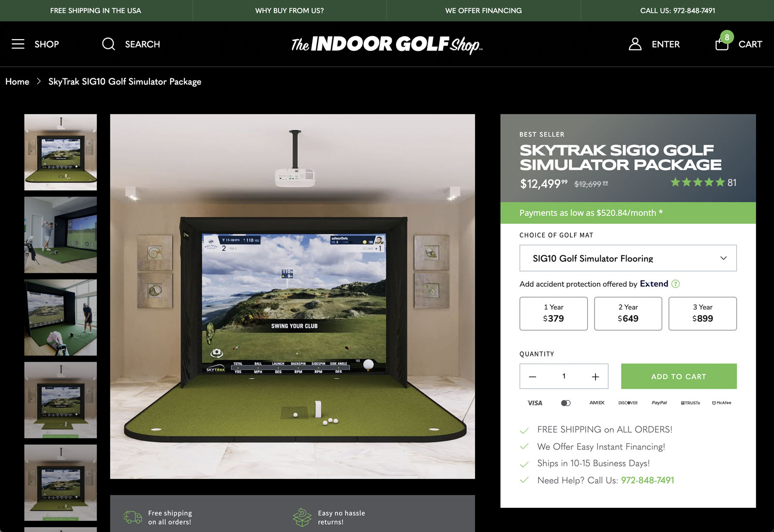774x532 pixels.
Task: Increase quantity using the plus stepper
Action: point(595,376)
